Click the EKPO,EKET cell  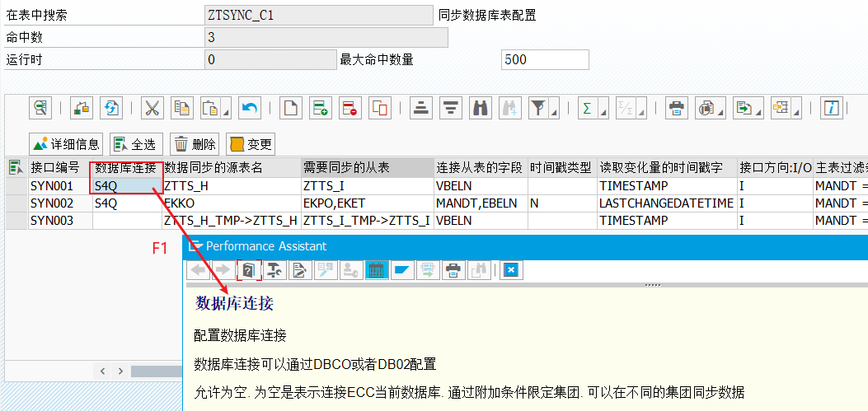(368, 203)
